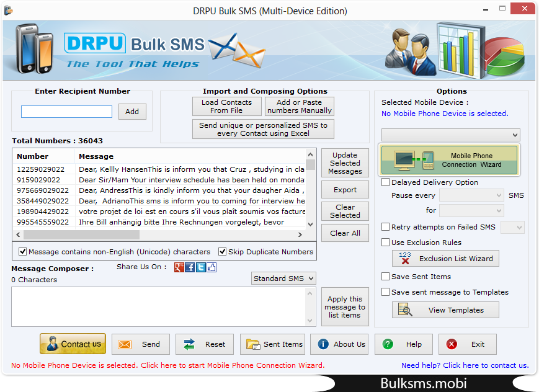
Task: Click the Contact us button
Action: coord(73,344)
